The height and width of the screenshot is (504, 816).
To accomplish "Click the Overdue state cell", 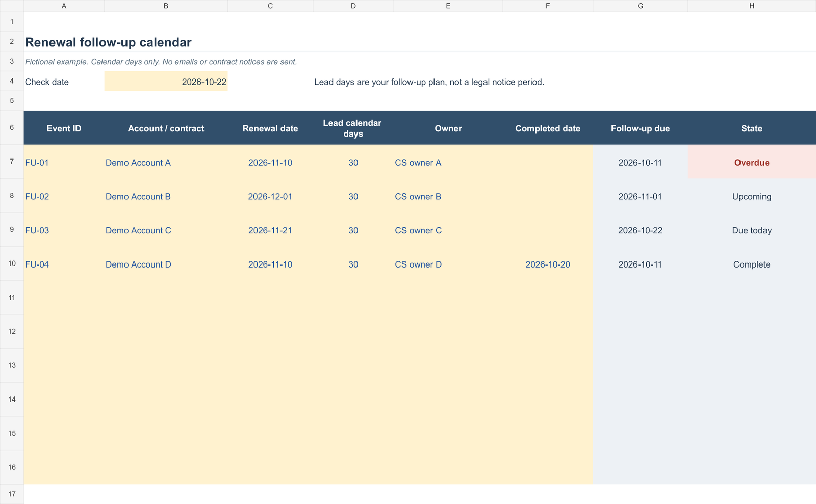I will 752,162.
